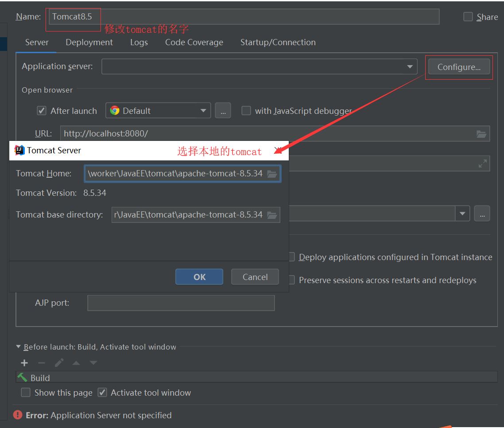Viewport: 504px width, 428px height.
Task: Move before launch task up
Action: pyautogui.click(x=76, y=363)
